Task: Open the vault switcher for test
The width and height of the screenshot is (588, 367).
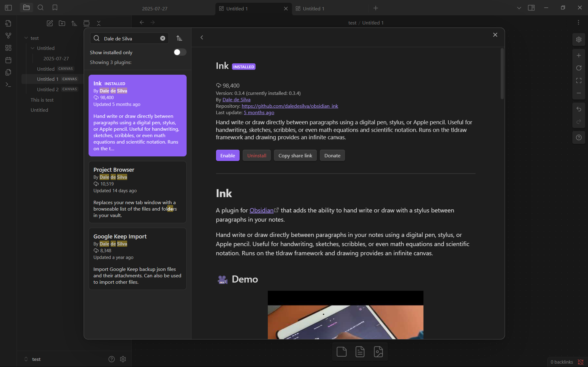Action: (x=32, y=359)
